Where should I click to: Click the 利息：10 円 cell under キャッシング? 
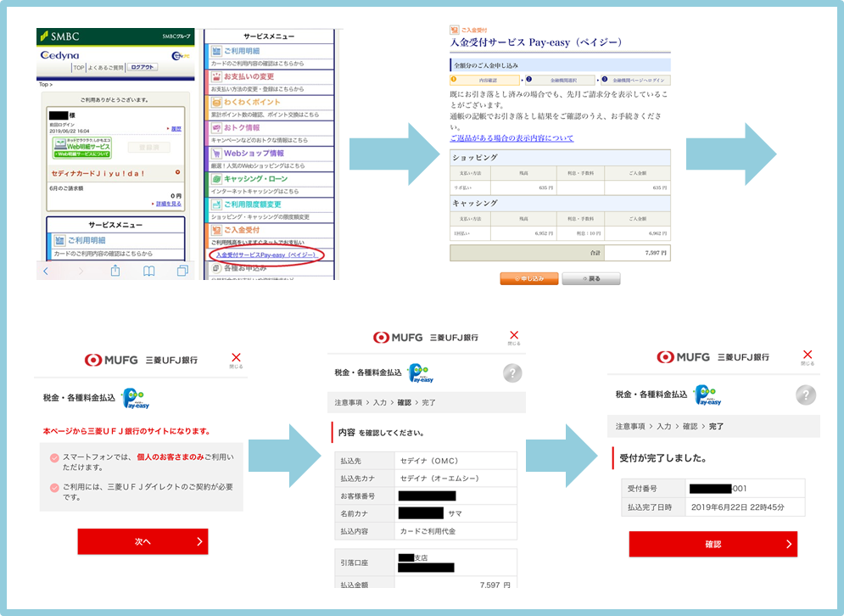coord(581,233)
